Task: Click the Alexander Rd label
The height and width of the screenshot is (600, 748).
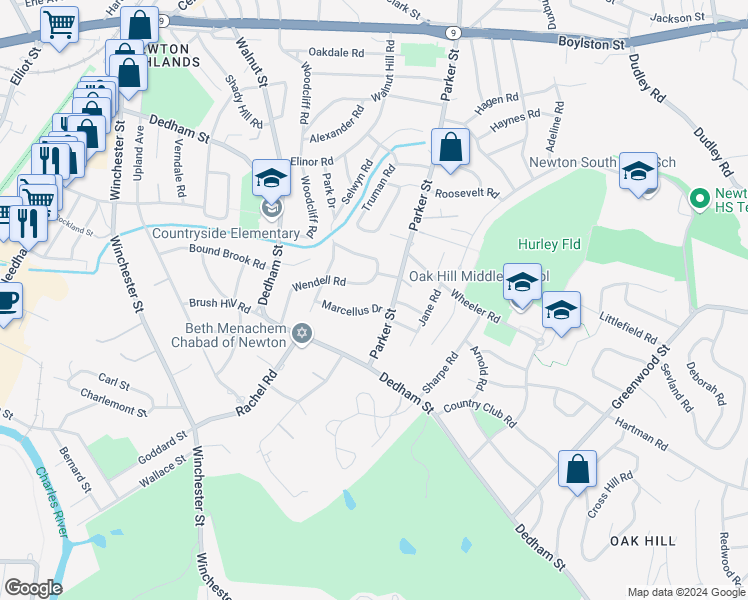Action: pos(337,124)
